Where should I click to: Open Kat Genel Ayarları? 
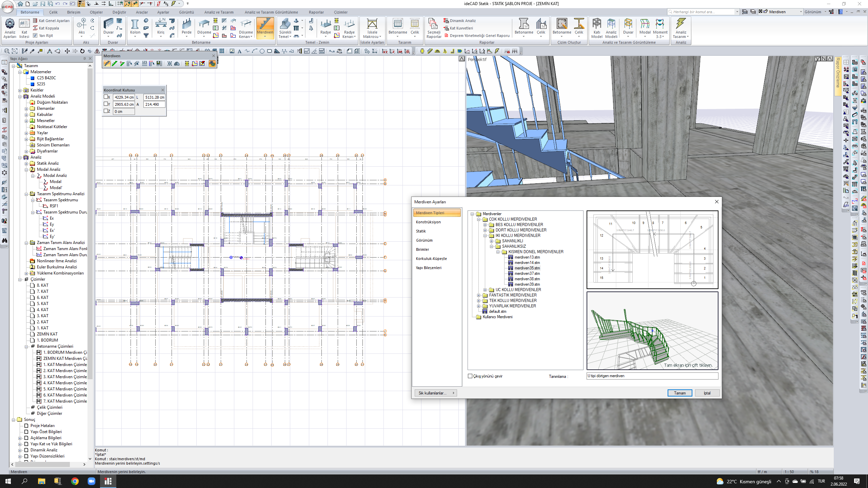[x=51, y=21]
